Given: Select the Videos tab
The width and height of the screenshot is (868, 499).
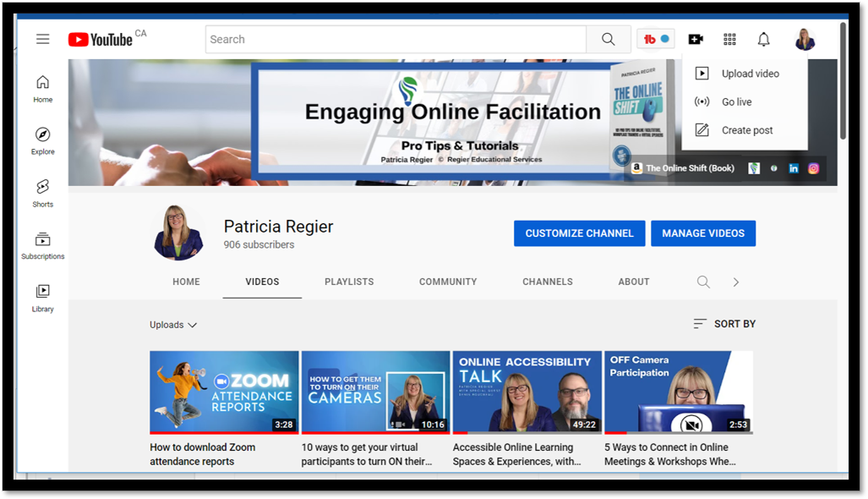Looking at the screenshot, I should pos(262,282).
